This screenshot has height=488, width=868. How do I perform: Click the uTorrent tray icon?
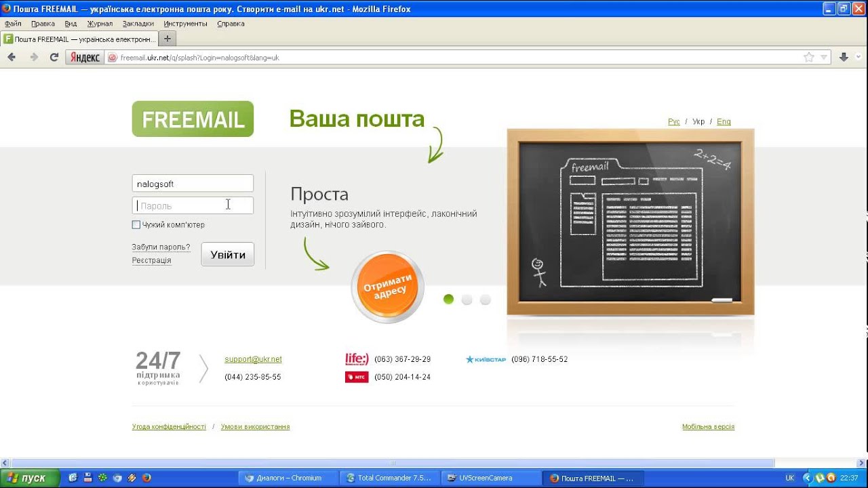click(820, 478)
